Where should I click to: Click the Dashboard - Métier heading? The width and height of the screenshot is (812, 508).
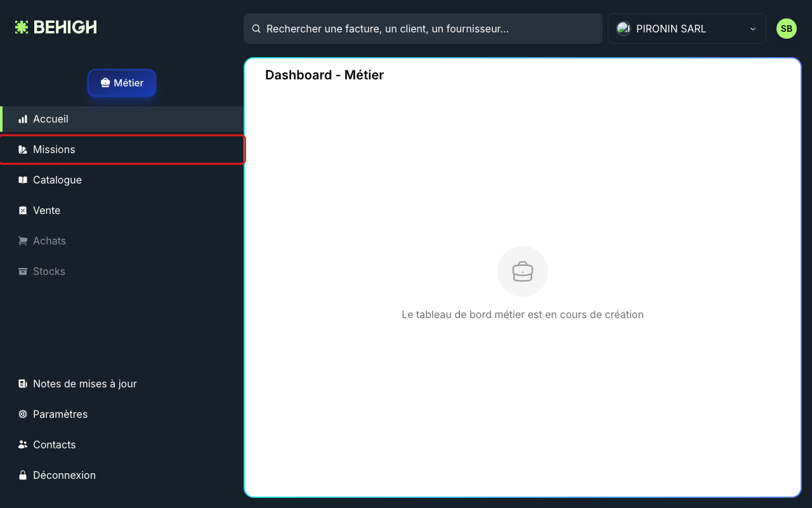[324, 75]
